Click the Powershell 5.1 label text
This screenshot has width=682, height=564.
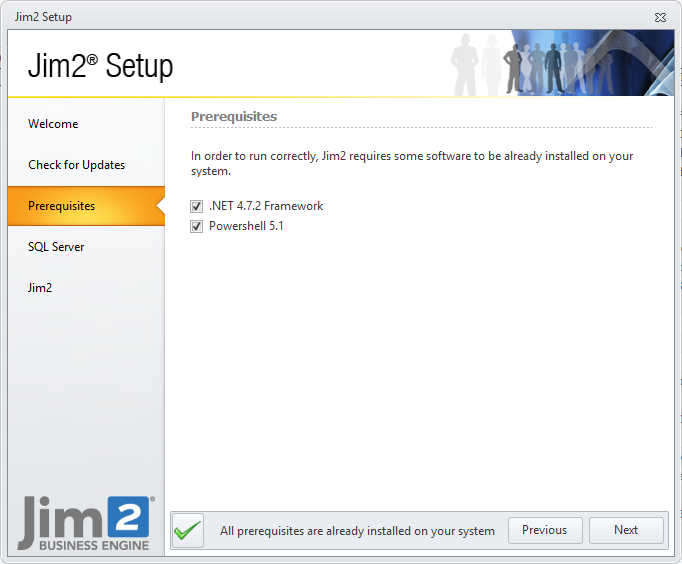246,226
